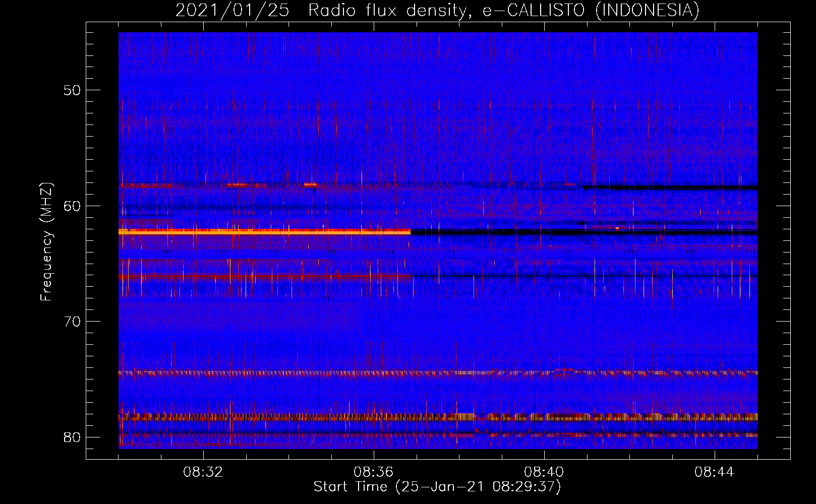Click the bright orange band near 62 MHz

(264, 232)
